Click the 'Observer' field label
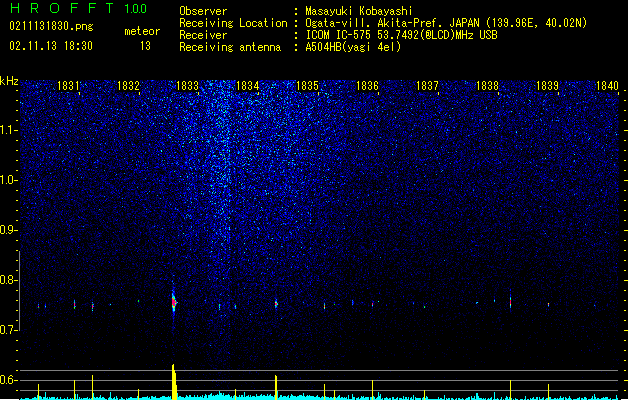Viewport: 629px width, 400px height. pyautogui.click(x=203, y=11)
